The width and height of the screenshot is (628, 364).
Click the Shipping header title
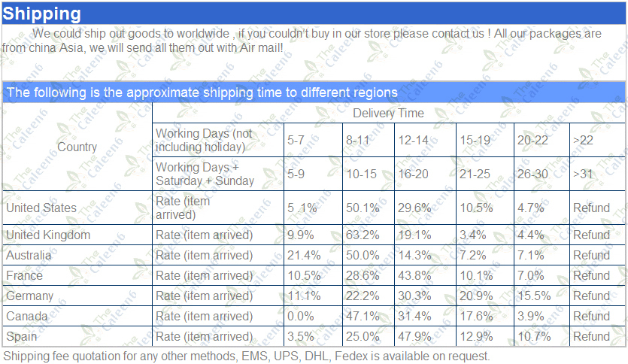41,14
